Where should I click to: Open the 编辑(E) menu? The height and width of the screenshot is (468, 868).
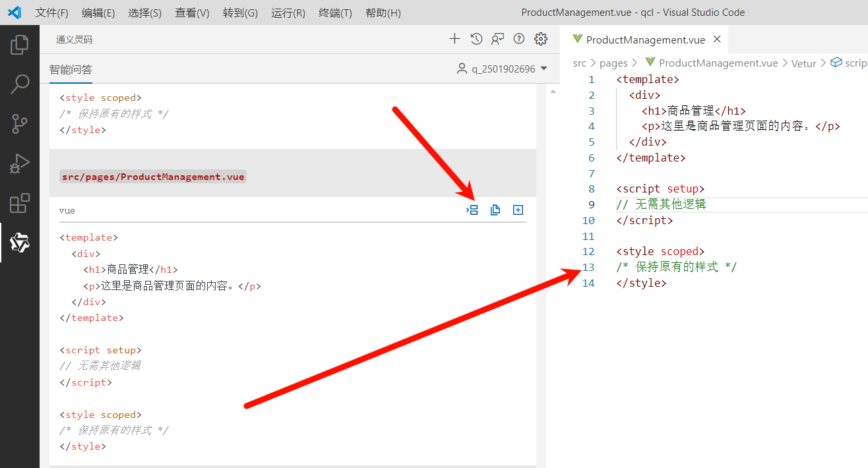click(98, 13)
